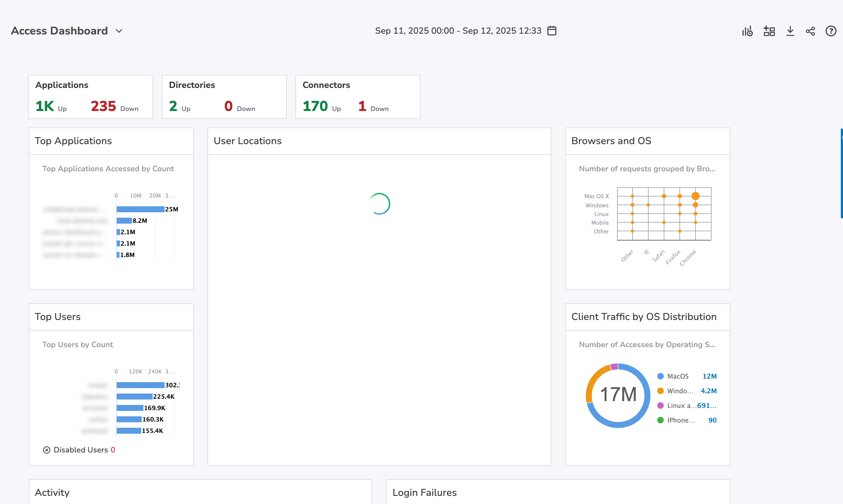Click the Access Dashboard title
The image size is (843, 504).
(59, 31)
